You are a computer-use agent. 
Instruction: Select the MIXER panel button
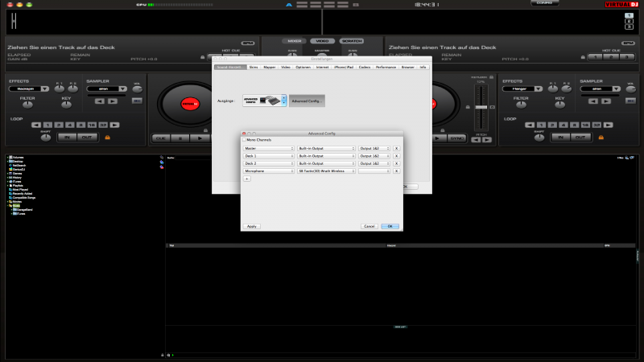click(x=294, y=41)
